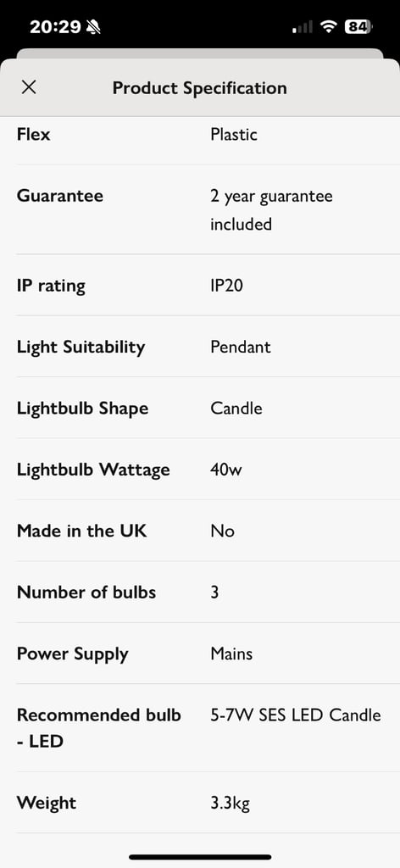
Task: Select the Mains power supply value
Action: click(231, 654)
